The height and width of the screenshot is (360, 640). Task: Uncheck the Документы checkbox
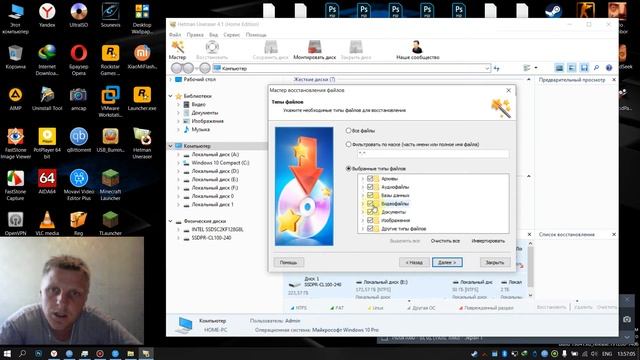click(x=370, y=212)
